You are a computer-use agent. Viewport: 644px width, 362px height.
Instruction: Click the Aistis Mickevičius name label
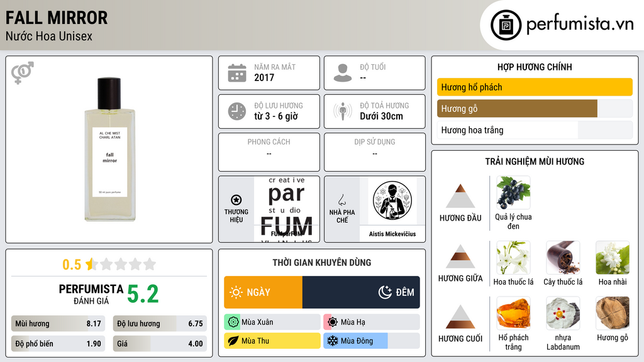pyautogui.click(x=392, y=234)
